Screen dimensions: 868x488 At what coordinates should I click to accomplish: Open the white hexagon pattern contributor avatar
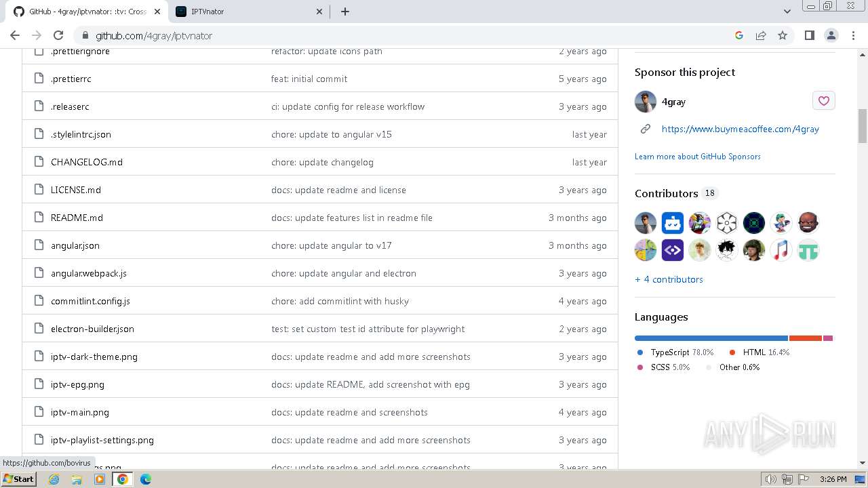tap(727, 222)
